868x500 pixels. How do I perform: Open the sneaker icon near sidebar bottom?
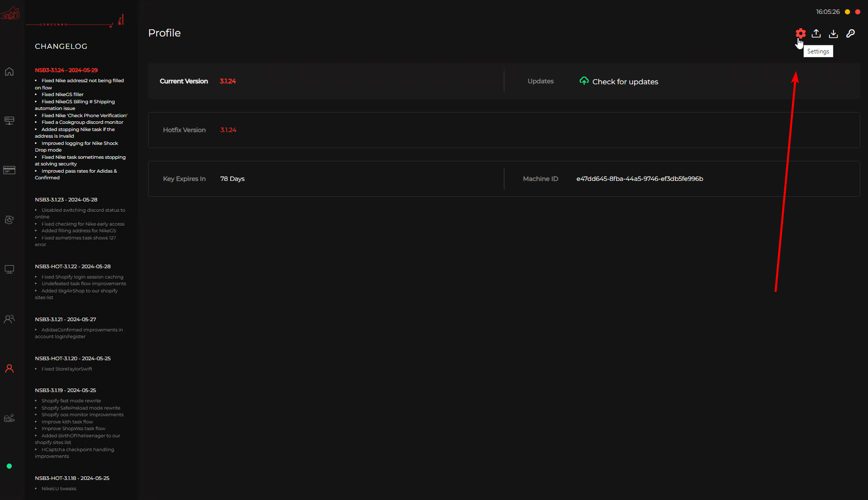click(9, 418)
